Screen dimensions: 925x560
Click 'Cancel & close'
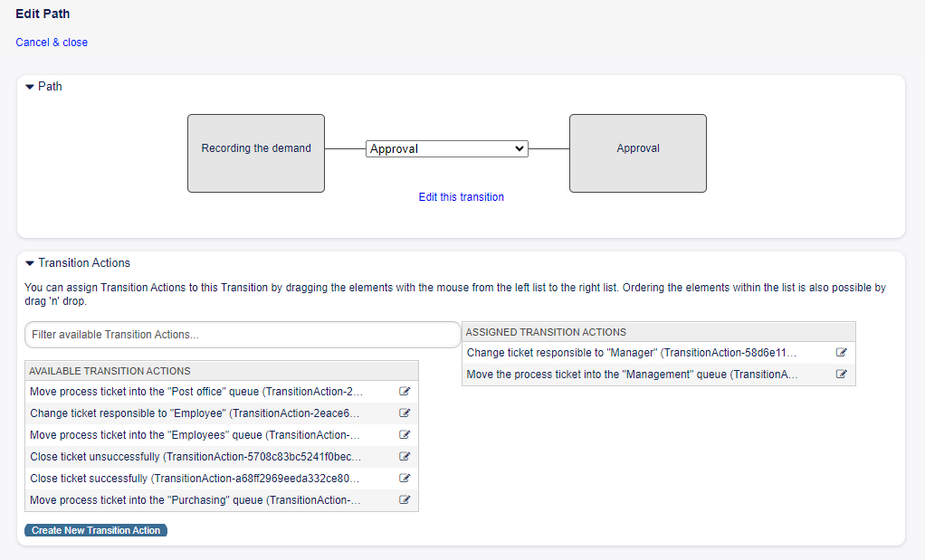click(x=51, y=42)
